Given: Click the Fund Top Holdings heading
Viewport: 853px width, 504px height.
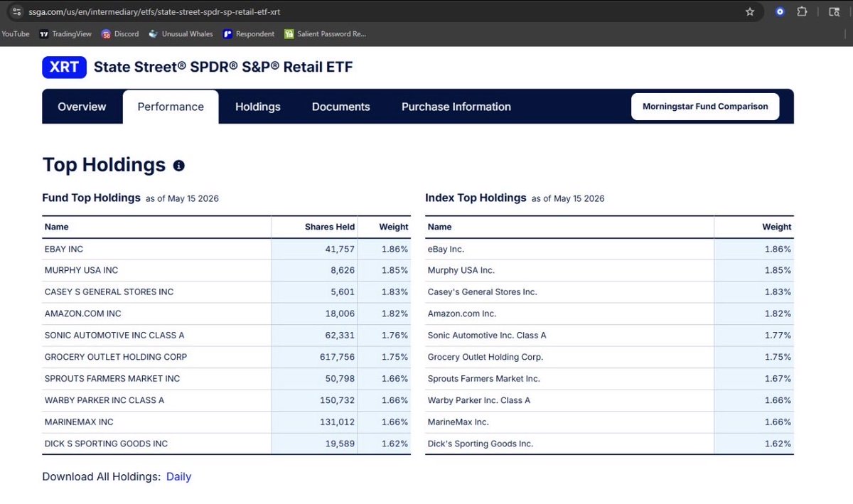Looking at the screenshot, I should (91, 198).
